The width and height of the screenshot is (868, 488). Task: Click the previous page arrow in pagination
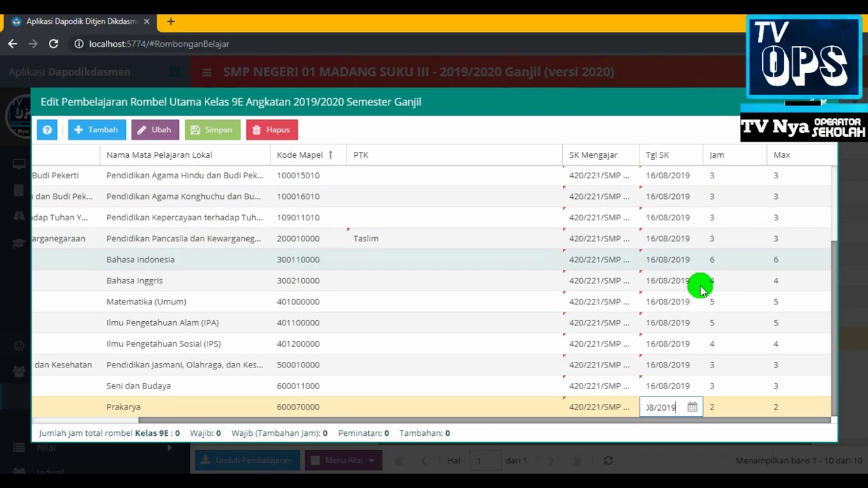424,461
